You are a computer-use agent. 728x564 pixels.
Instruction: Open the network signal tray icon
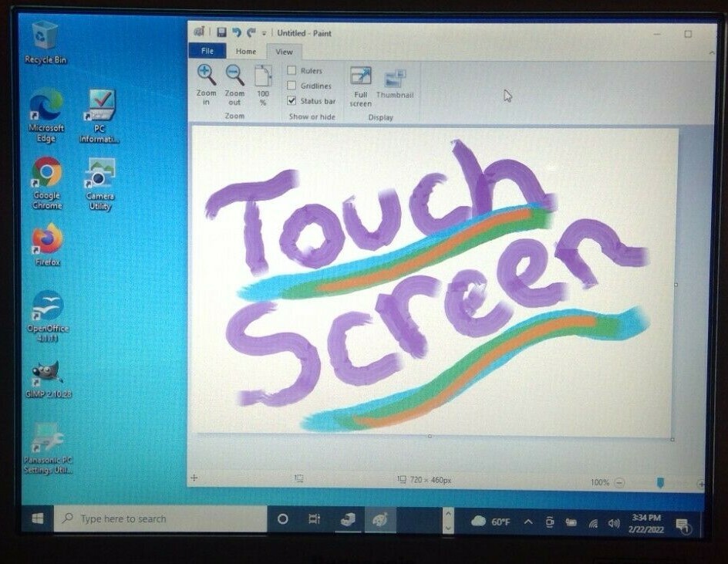pyautogui.click(x=593, y=524)
